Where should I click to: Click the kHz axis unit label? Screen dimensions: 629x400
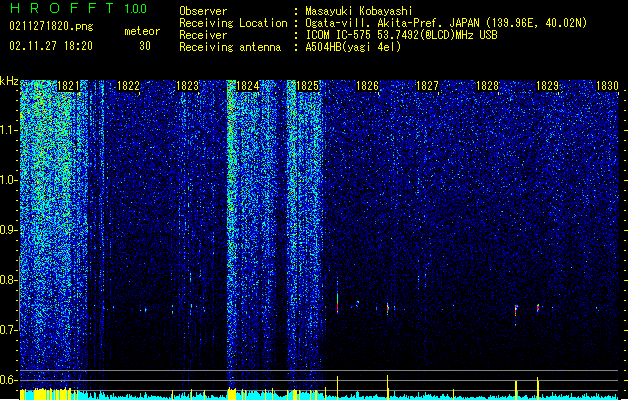point(9,81)
